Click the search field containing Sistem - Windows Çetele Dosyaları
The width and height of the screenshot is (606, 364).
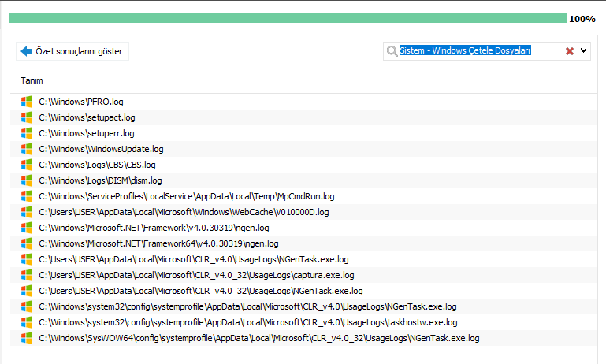pyautogui.click(x=486, y=51)
